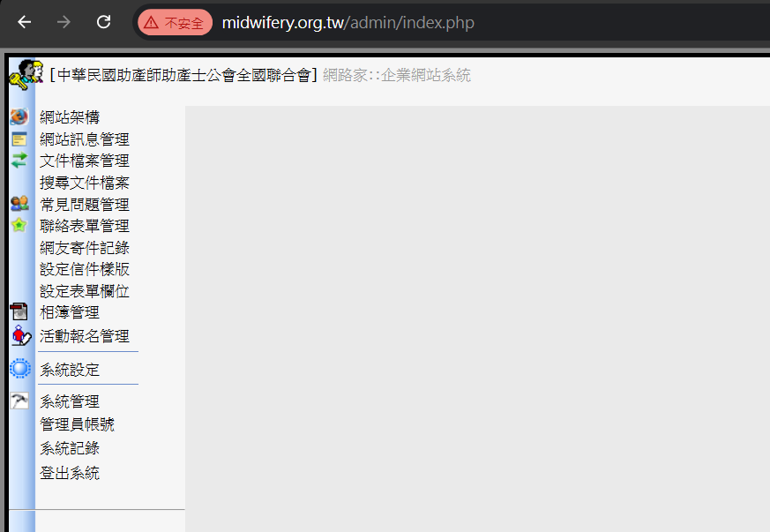Open 網站訊息管理 in the sidebar
The height and width of the screenshot is (532, 770).
point(85,139)
